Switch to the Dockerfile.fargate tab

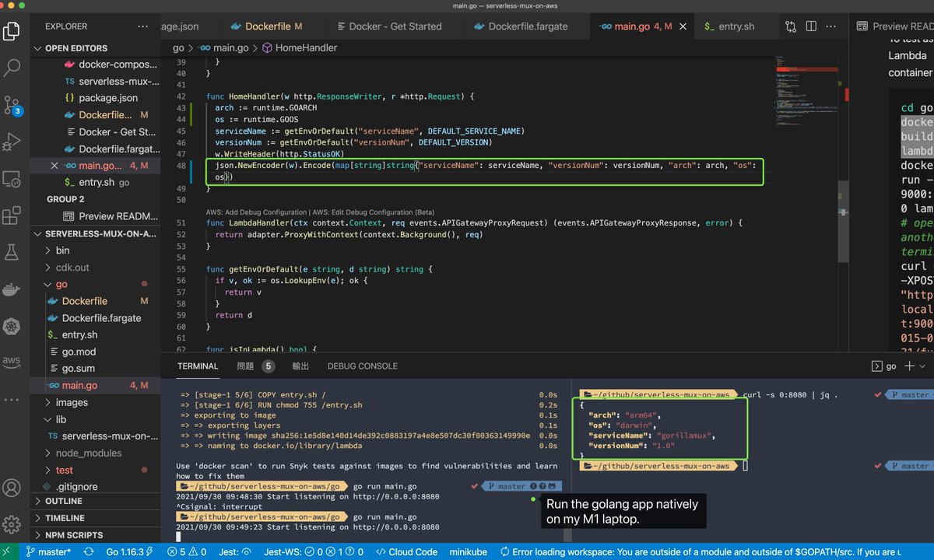pos(527,26)
